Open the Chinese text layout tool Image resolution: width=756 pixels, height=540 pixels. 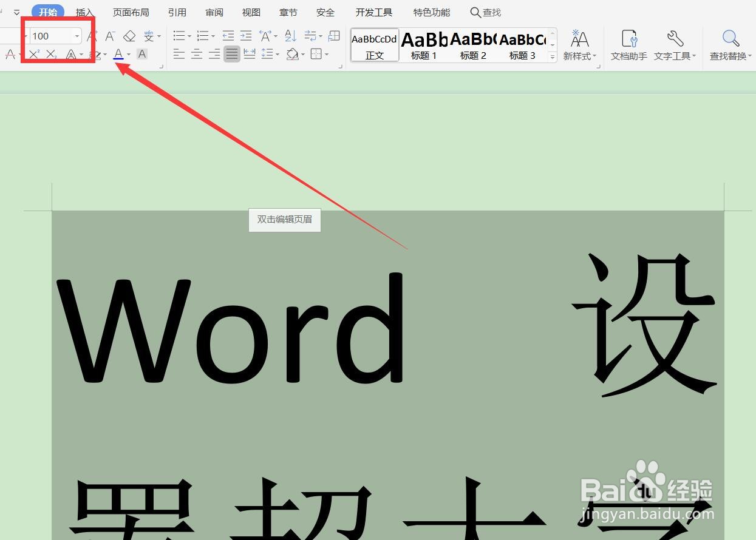pyautogui.click(x=265, y=36)
